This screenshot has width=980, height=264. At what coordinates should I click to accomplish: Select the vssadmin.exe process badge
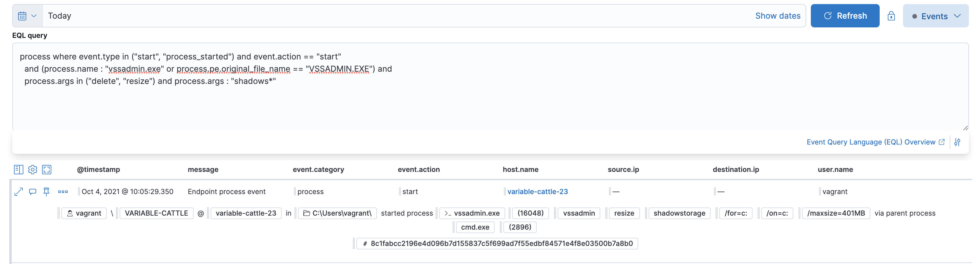pyautogui.click(x=472, y=213)
